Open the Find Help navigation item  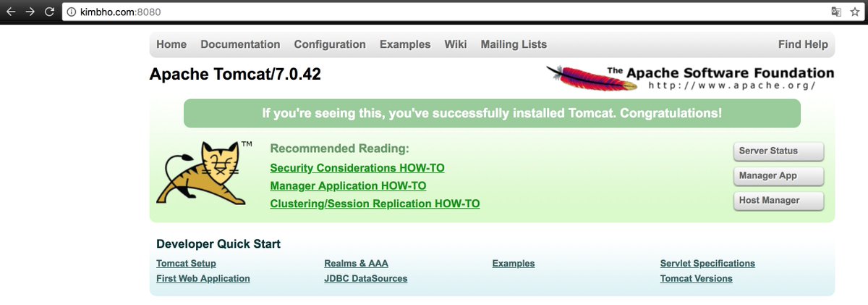click(x=803, y=44)
